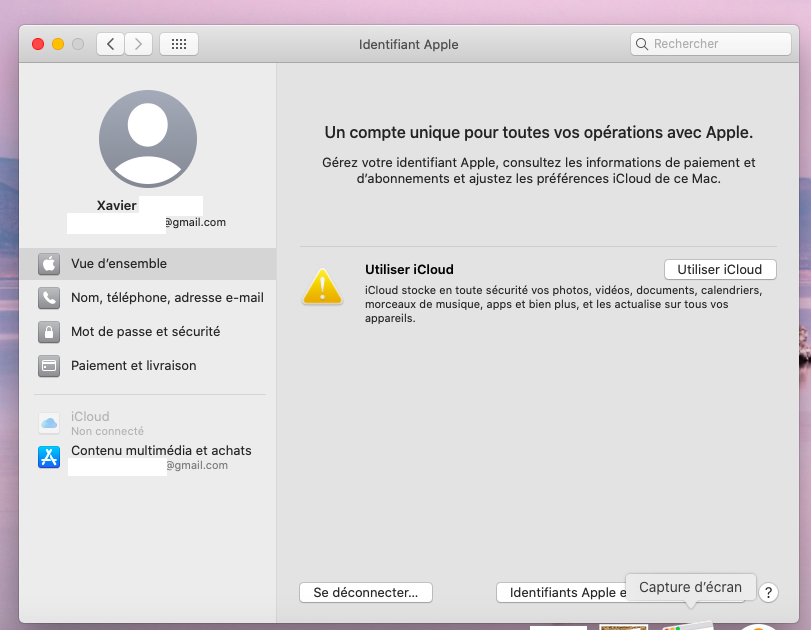This screenshot has height=630, width=811.
Task: Click the back navigation arrow
Action: point(110,44)
